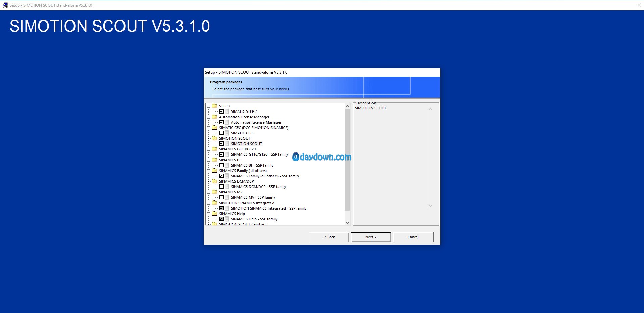Screen dimensions: 644x313
Task: Click the Description box up arrow
Action: tap(430, 109)
